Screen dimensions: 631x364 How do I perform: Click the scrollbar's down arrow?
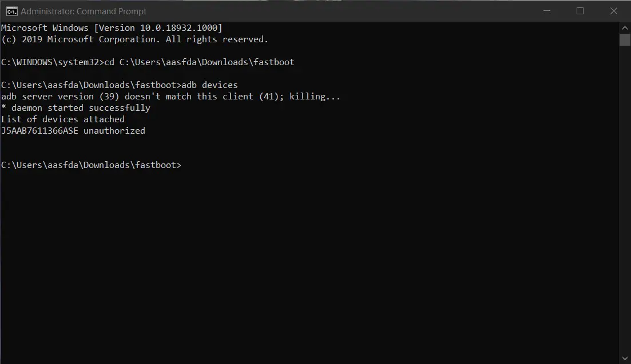click(625, 358)
